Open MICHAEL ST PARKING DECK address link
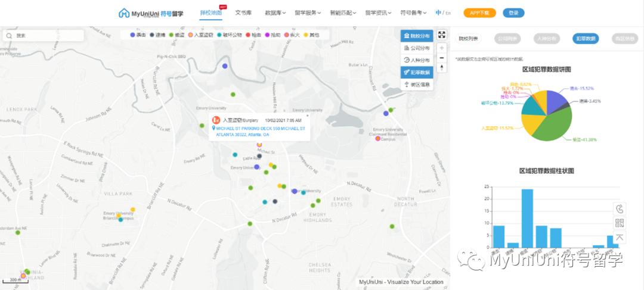644x290 pixels. (261, 131)
